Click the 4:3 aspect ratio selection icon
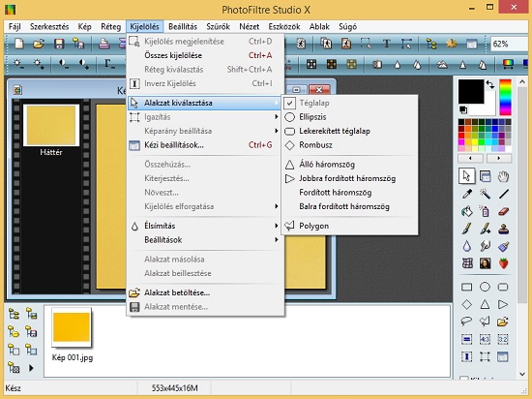The width and height of the screenshot is (532, 399). pos(485,339)
